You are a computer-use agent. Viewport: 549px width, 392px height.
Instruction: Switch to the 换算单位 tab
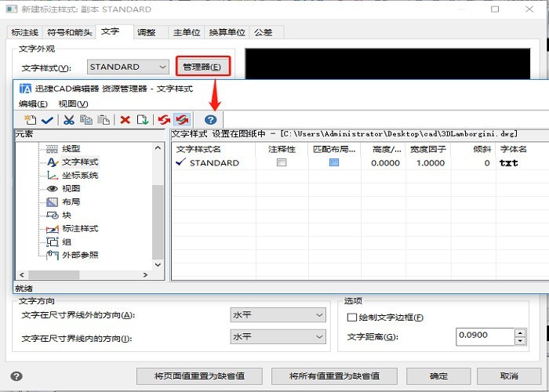point(227,33)
